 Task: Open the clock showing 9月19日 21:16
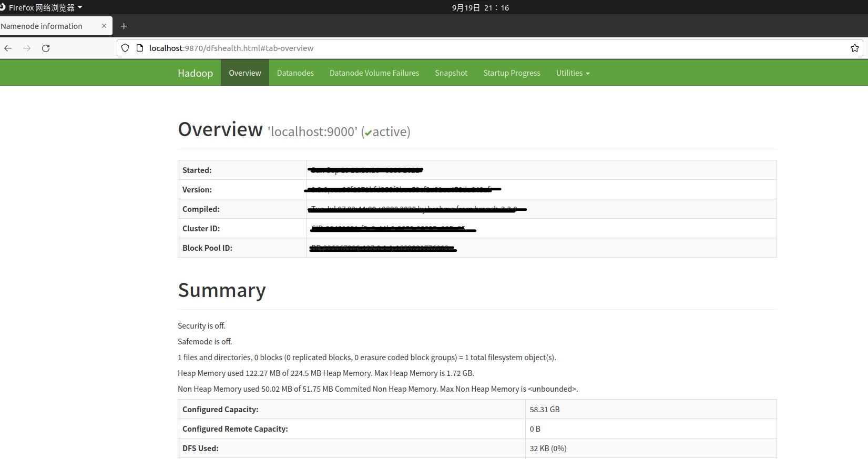(481, 7)
